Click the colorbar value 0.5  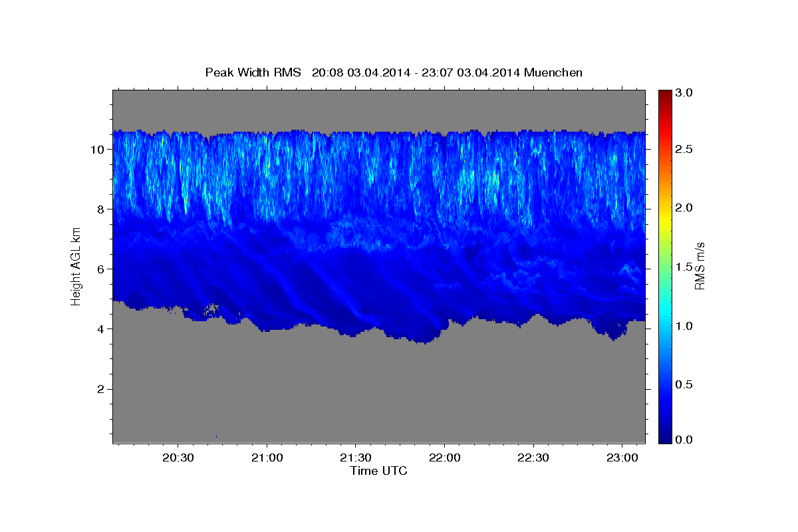tap(684, 384)
